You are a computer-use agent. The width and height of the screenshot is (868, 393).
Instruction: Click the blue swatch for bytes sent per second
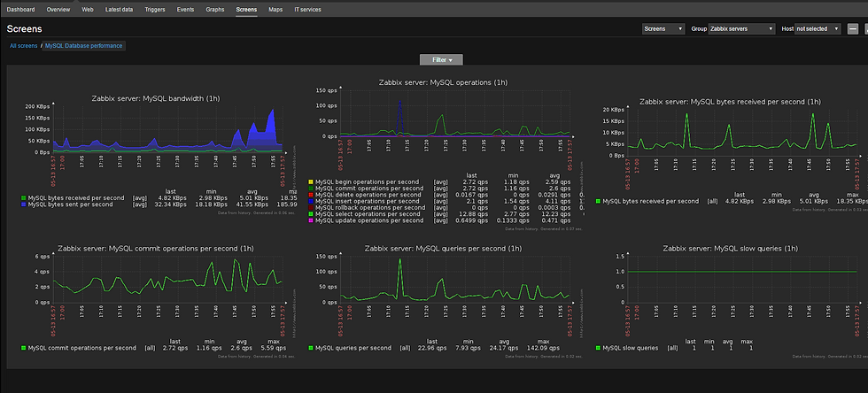(23, 204)
